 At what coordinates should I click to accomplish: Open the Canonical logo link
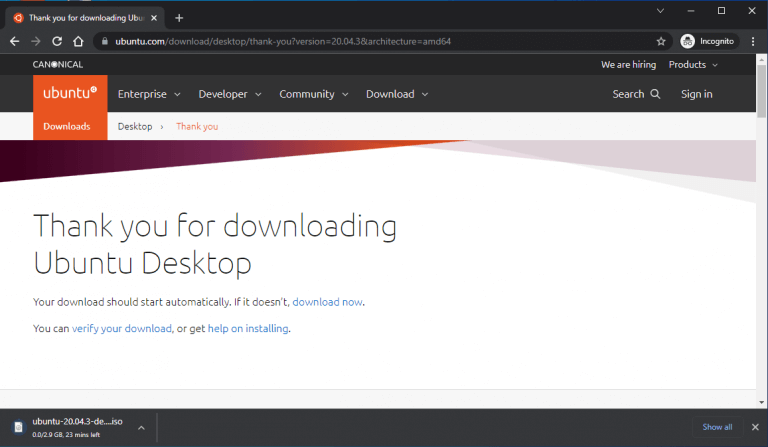click(58, 65)
